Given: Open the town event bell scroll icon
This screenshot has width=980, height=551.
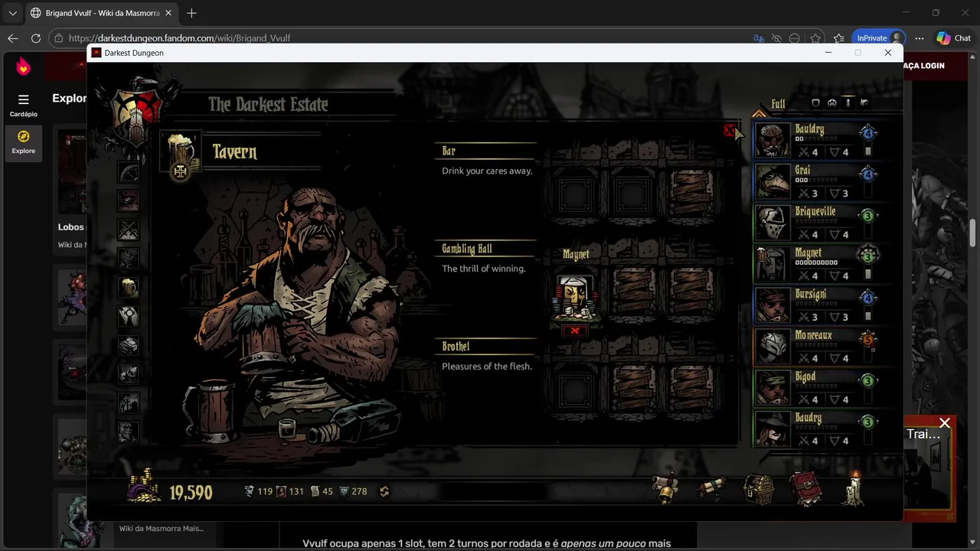Looking at the screenshot, I should click(x=665, y=489).
